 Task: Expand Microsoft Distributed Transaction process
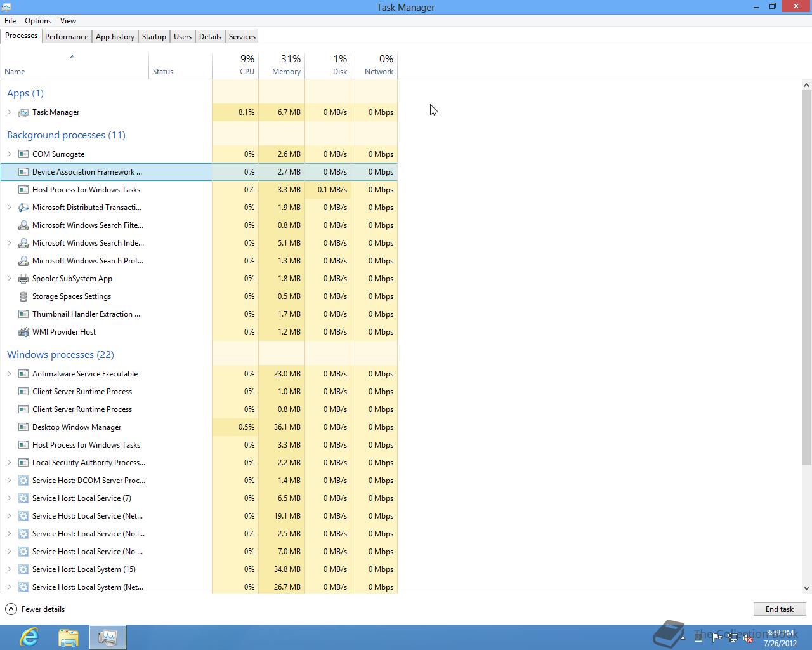click(9, 208)
